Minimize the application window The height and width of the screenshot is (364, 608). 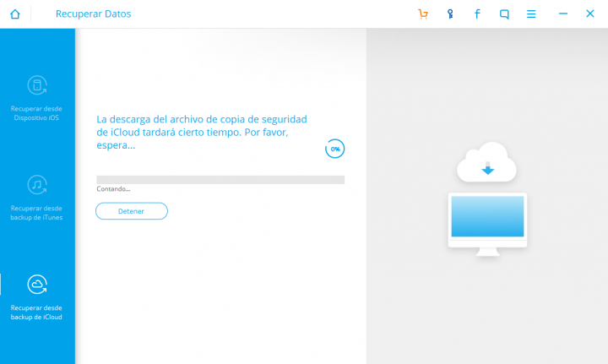tap(563, 14)
